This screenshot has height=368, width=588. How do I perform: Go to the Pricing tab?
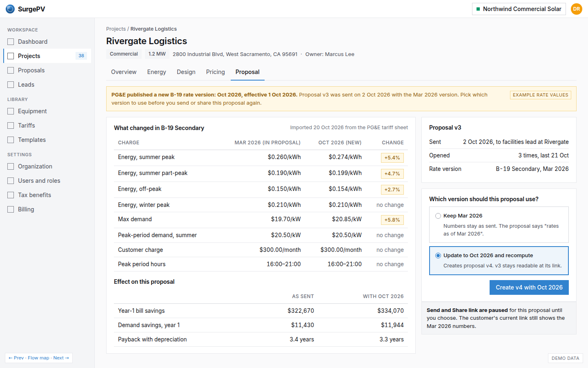click(216, 72)
